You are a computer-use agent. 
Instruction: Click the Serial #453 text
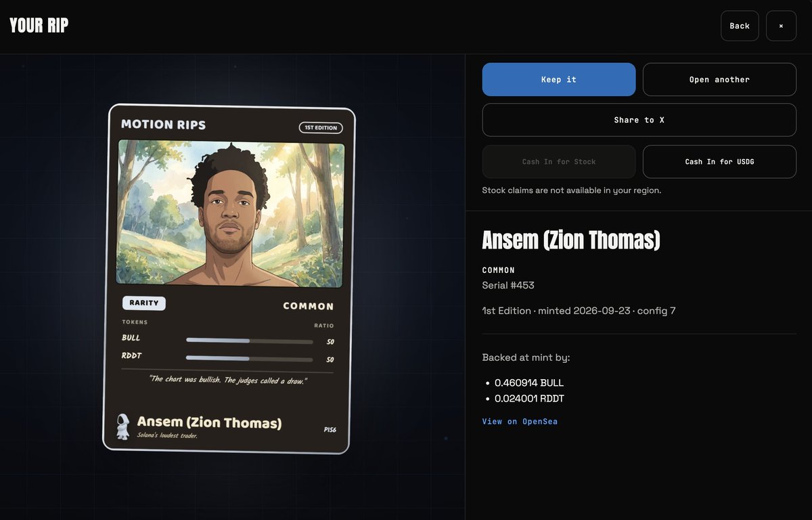pos(508,285)
